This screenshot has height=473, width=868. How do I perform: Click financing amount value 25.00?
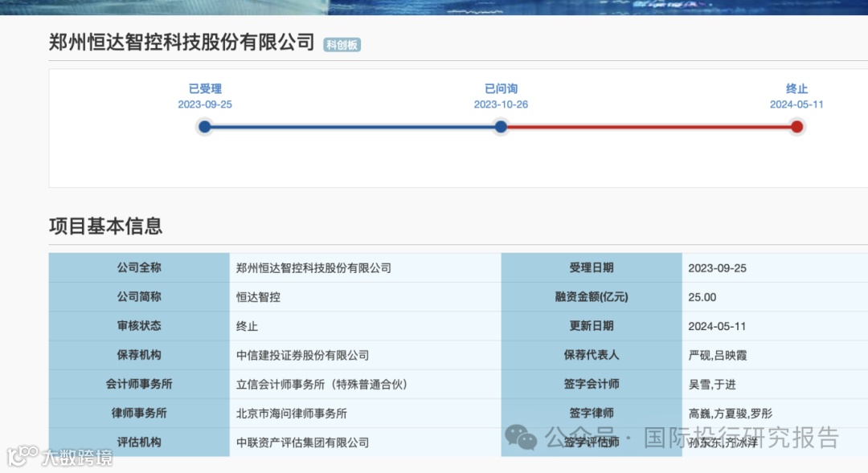tap(702, 298)
